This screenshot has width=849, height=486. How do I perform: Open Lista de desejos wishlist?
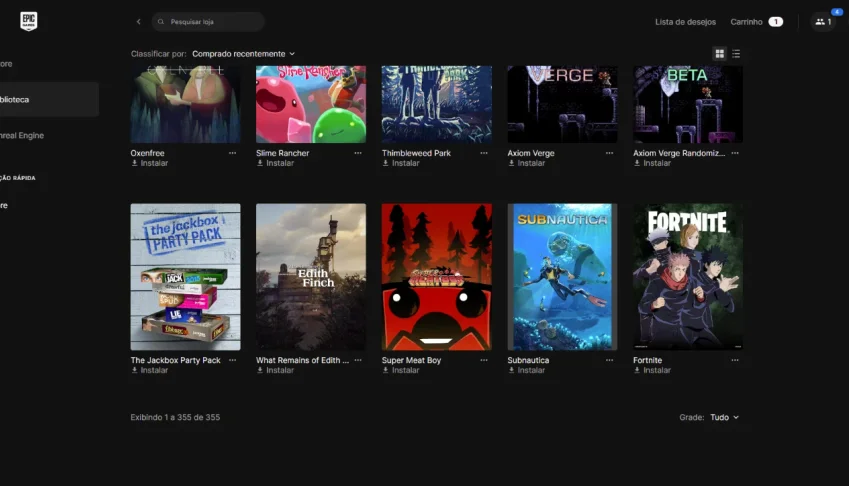pos(685,22)
